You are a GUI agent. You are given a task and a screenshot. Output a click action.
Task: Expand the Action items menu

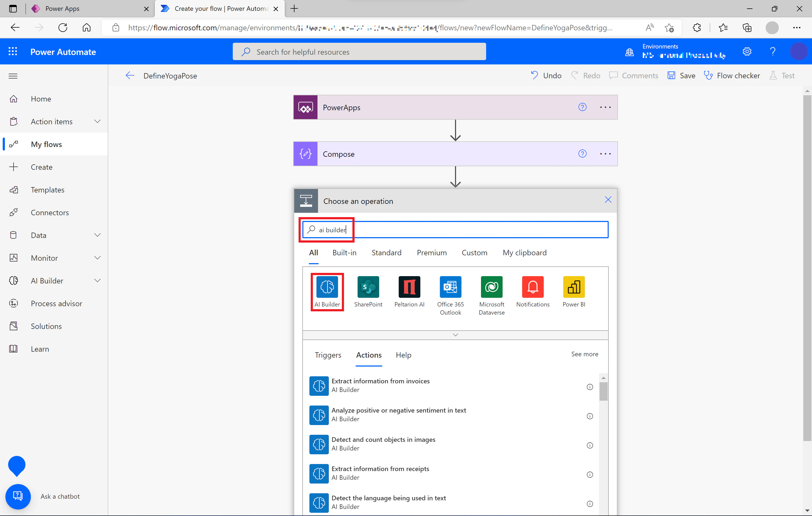tap(97, 121)
